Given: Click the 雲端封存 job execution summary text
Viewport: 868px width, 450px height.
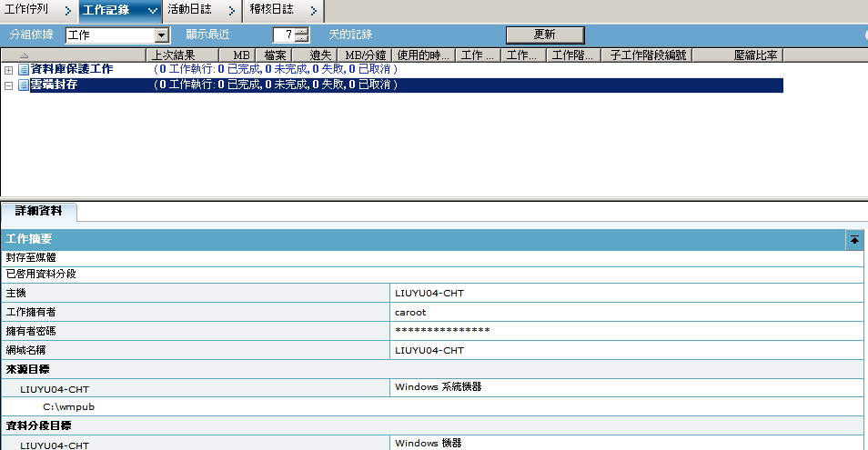Looking at the screenshot, I should tap(275, 85).
